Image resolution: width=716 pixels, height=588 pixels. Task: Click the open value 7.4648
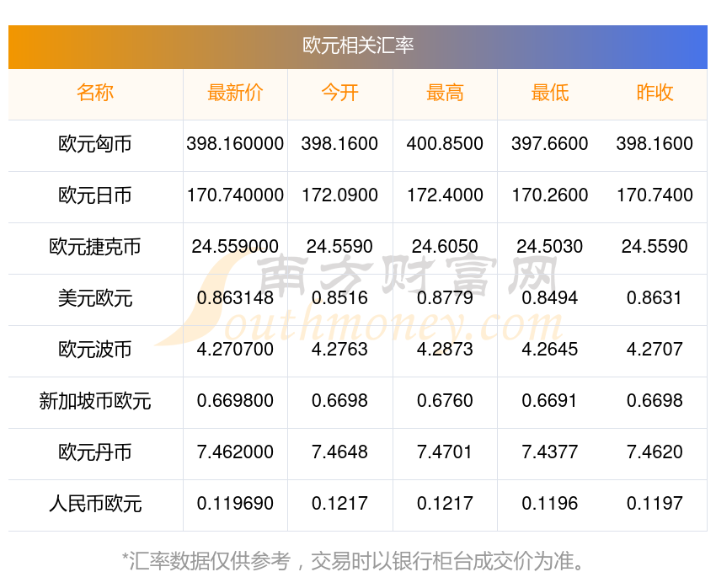(339, 452)
